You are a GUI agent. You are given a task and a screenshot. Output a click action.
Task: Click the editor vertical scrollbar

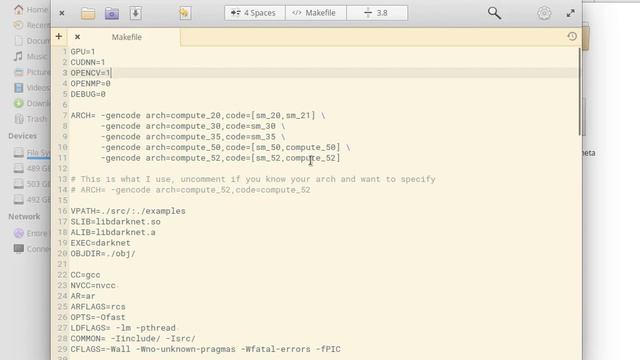(x=579, y=92)
